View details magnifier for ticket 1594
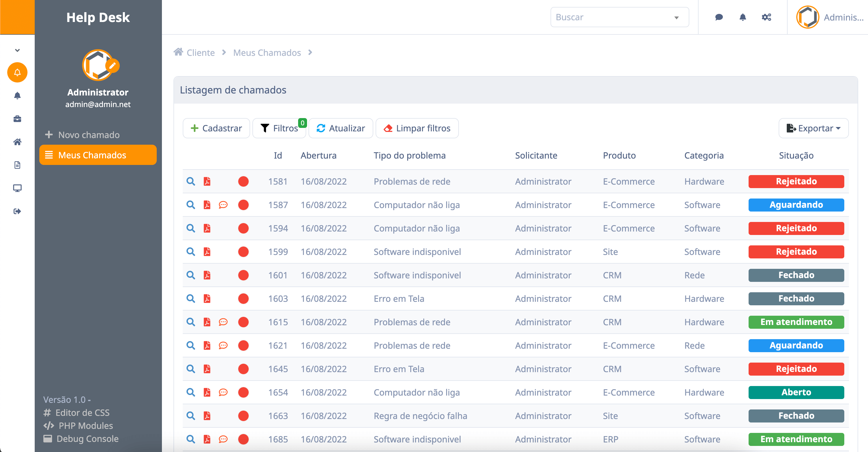This screenshot has height=452, width=868. pyautogui.click(x=191, y=228)
